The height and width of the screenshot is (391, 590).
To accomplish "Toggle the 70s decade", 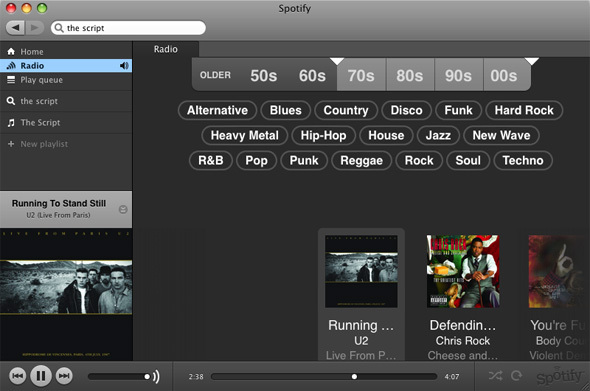I will pos(361,76).
